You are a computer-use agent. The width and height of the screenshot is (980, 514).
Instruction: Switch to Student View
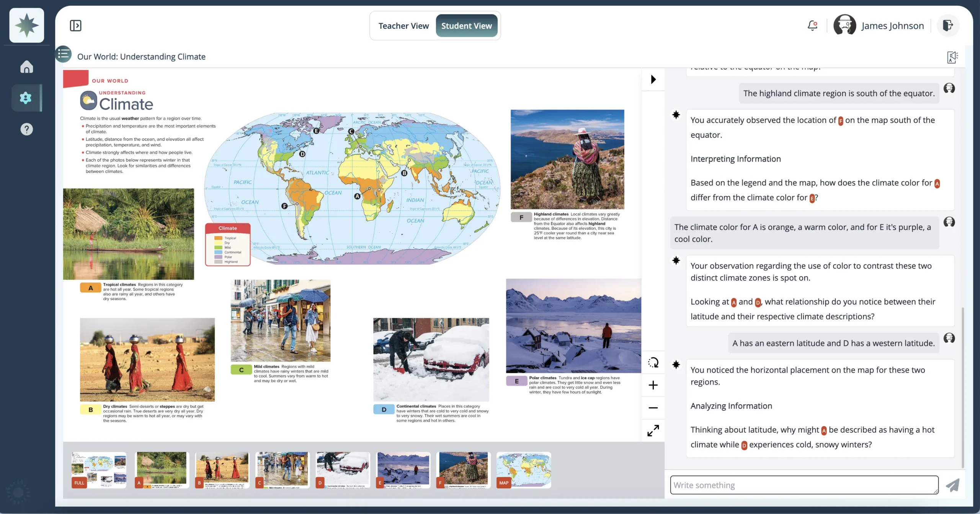[466, 26]
